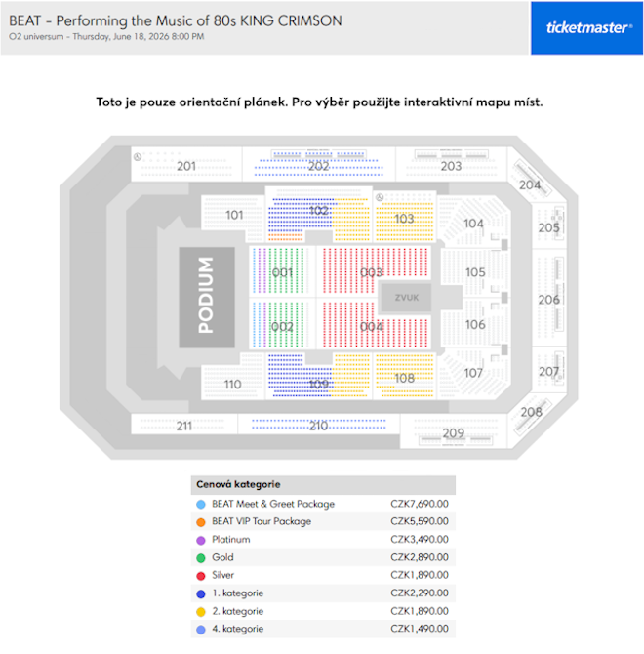Screen dimensions: 644x654
Task: Click the green Gold legend dot
Action: click(200, 557)
